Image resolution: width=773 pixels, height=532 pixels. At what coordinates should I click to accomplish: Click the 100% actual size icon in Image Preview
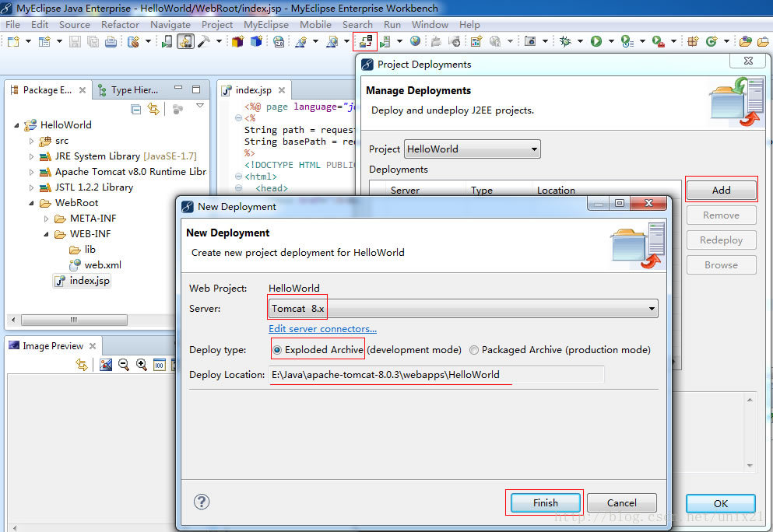160,365
